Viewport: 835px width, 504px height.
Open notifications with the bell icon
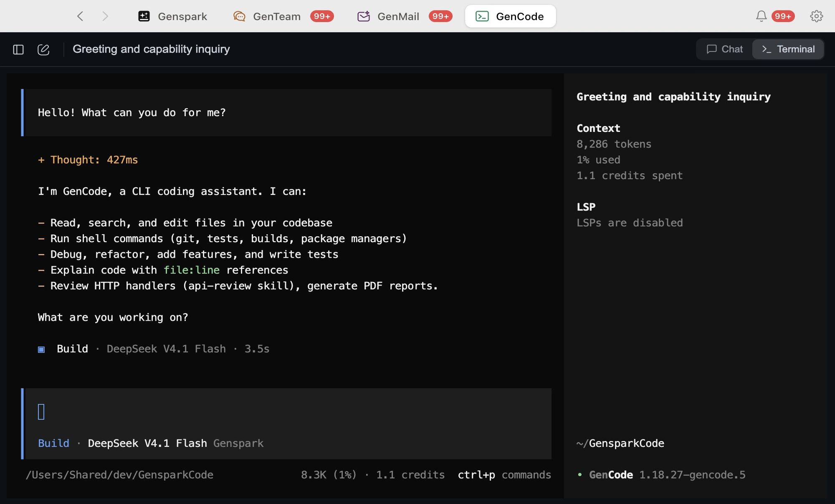pyautogui.click(x=762, y=16)
